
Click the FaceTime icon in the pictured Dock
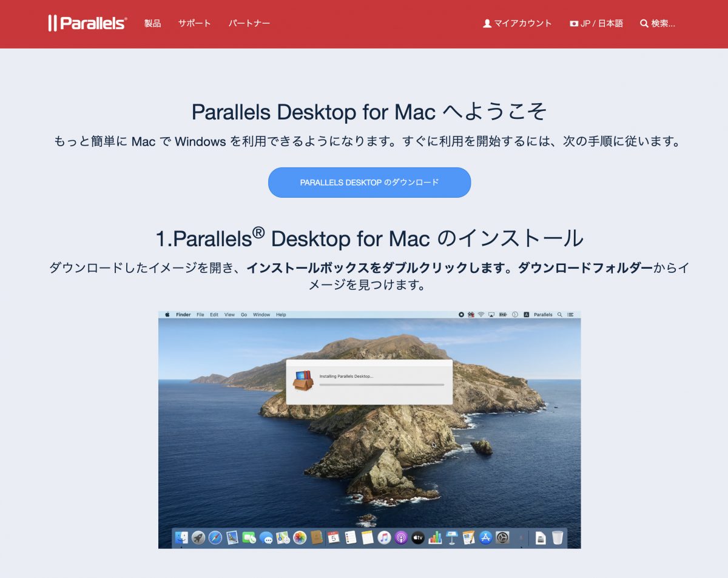pyautogui.click(x=249, y=537)
